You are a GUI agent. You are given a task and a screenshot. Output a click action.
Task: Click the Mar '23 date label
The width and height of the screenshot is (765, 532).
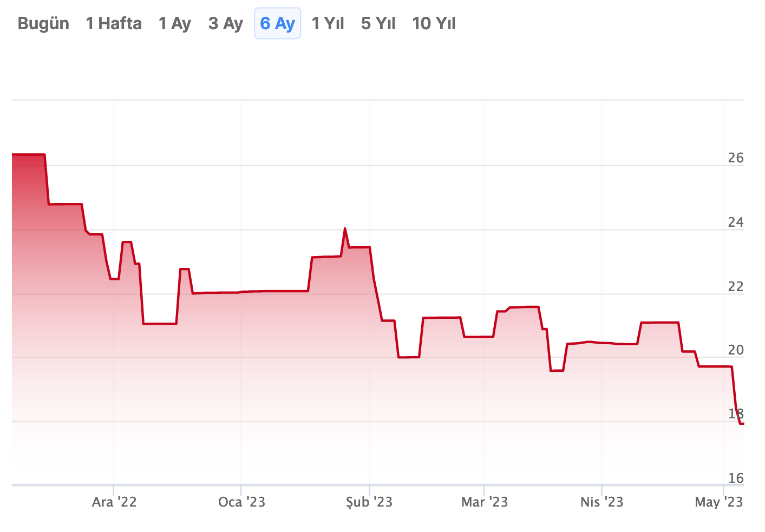(485, 502)
